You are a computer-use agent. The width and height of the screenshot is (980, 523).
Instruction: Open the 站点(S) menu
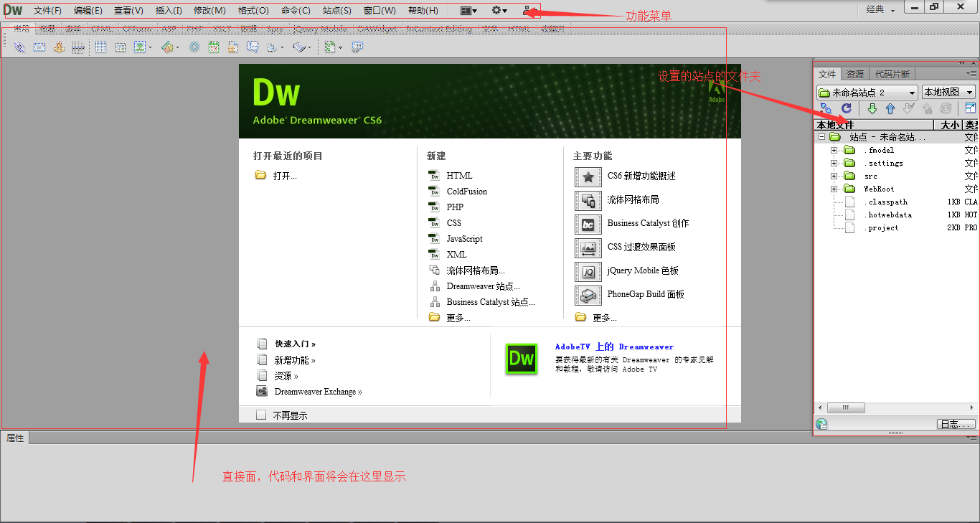[337, 11]
